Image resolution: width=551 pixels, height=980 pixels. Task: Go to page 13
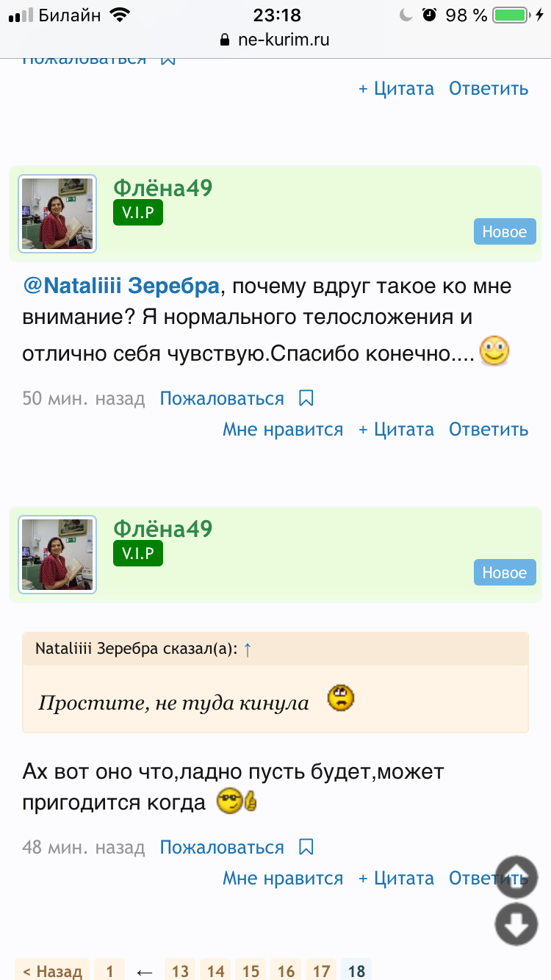[x=180, y=971]
